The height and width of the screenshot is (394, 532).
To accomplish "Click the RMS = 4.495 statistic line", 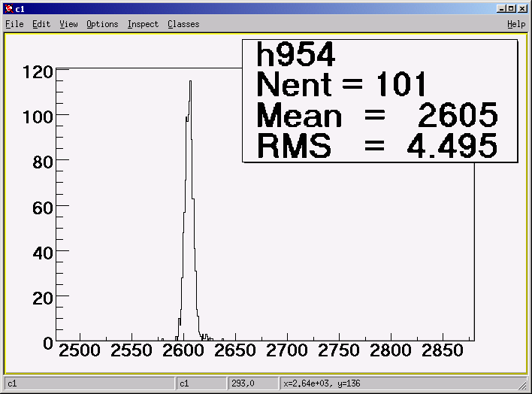I will 377,146.
